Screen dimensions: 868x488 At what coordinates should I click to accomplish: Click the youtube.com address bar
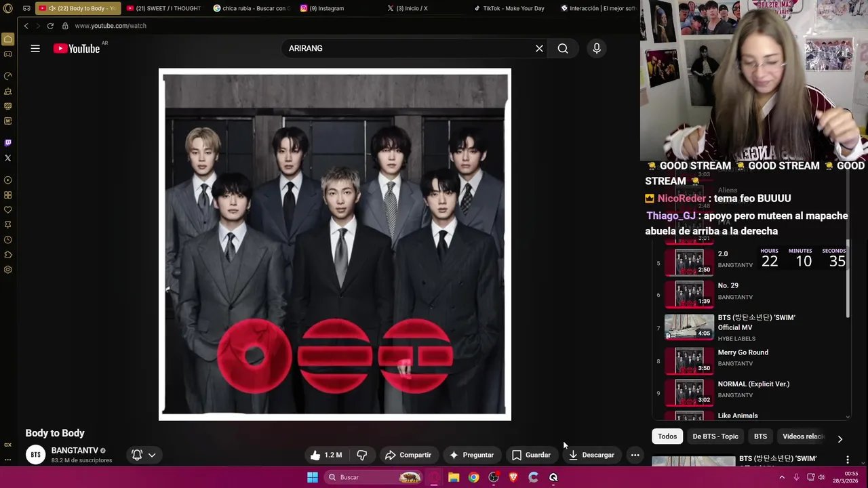111,26
